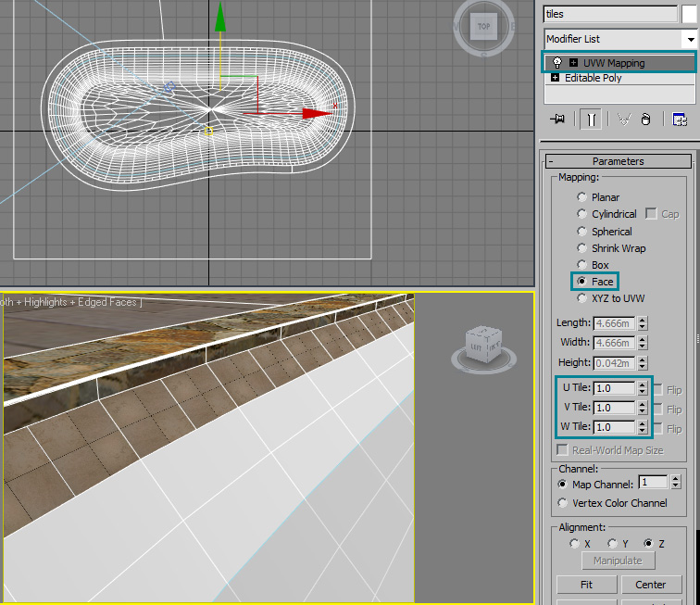Image resolution: width=700 pixels, height=605 pixels.
Task: Expand UVW Mapping sub-objects plus box
Action: pyautogui.click(x=574, y=62)
